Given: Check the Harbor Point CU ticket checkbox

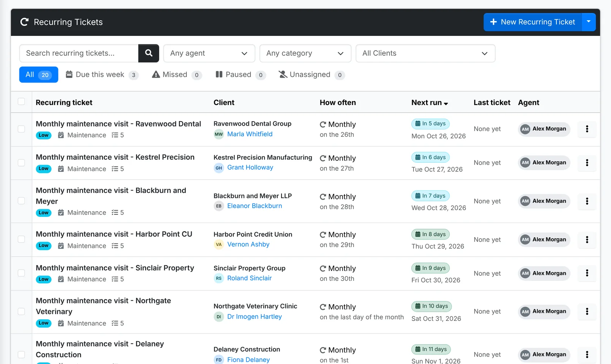Looking at the screenshot, I should tap(21, 239).
